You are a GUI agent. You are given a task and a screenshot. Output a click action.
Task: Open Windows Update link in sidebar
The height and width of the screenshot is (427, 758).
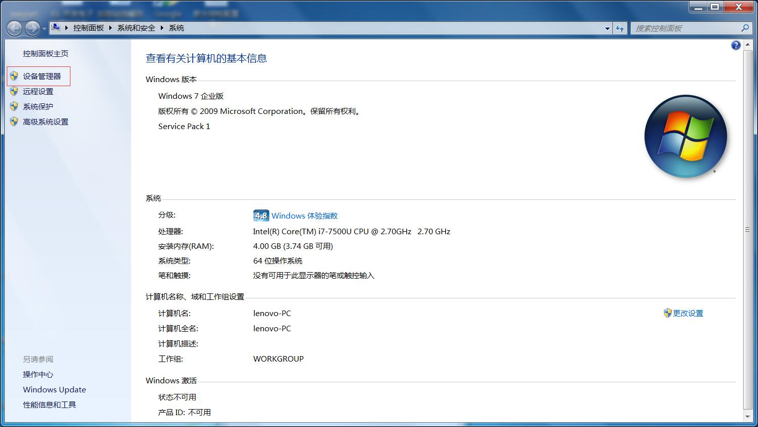point(54,389)
